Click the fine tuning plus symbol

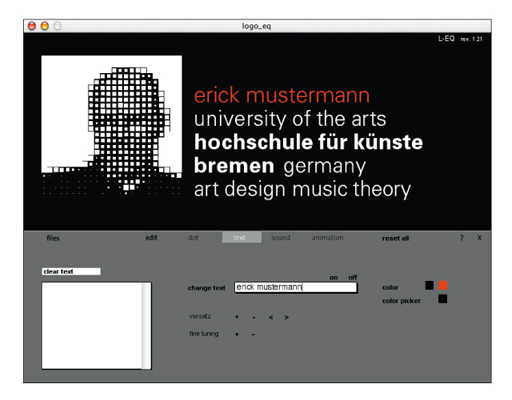point(237,334)
